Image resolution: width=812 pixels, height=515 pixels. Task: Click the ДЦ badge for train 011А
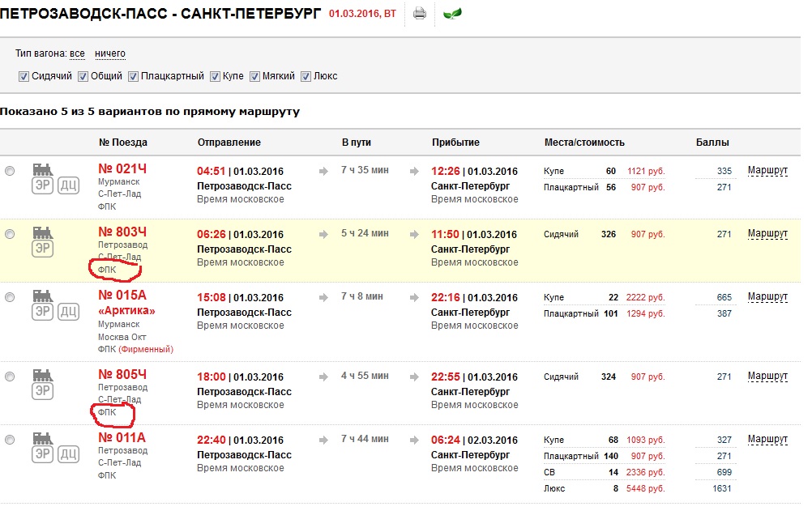tap(69, 455)
